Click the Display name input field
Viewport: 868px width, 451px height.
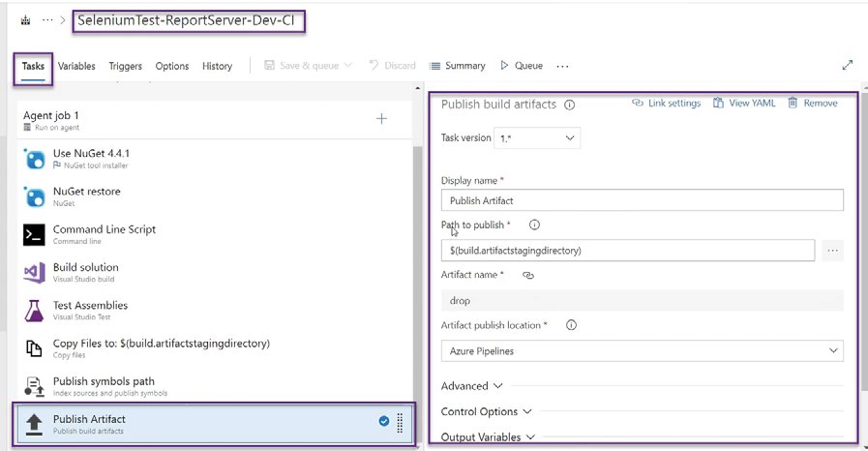point(642,201)
